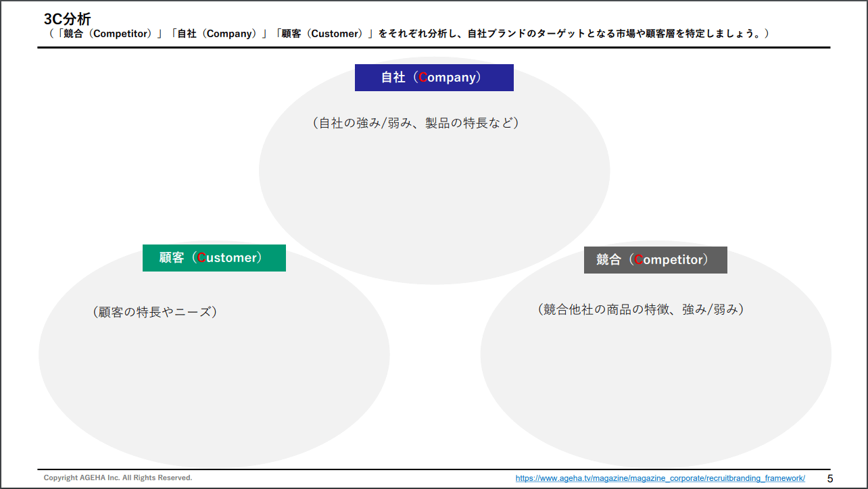Click text （自社の強み/弱み、製品の特長など）

coord(416,123)
